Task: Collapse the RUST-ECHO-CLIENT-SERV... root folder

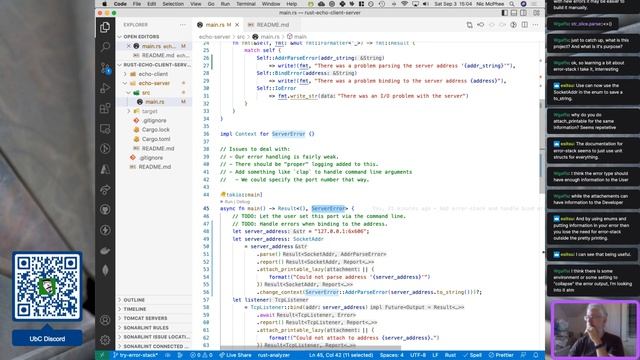Action: coord(154,65)
